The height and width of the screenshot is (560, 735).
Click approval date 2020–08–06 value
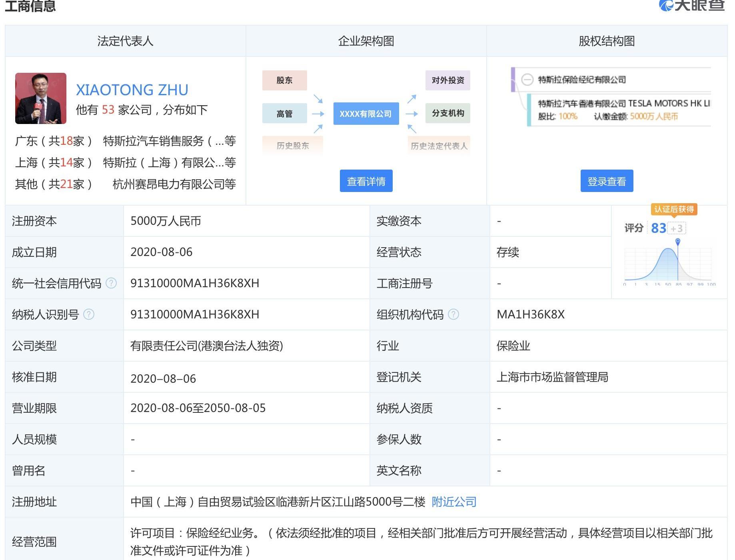pos(163,378)
